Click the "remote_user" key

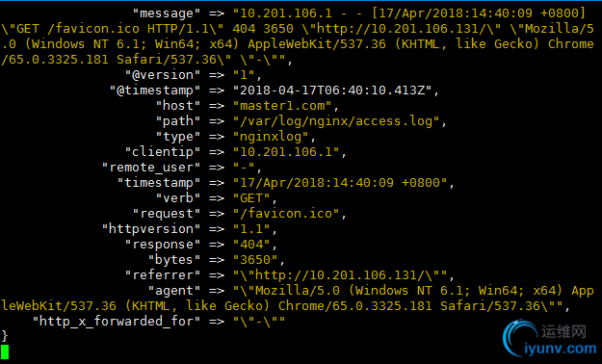point(151,168)
